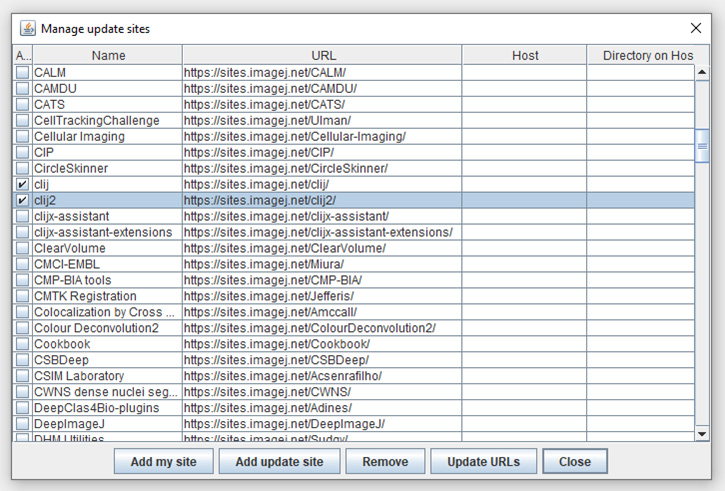Enable the clijx-assistant checkbox
Image resolution: width=725 pixels, height=491 pixels.
(x=22, y=216)
